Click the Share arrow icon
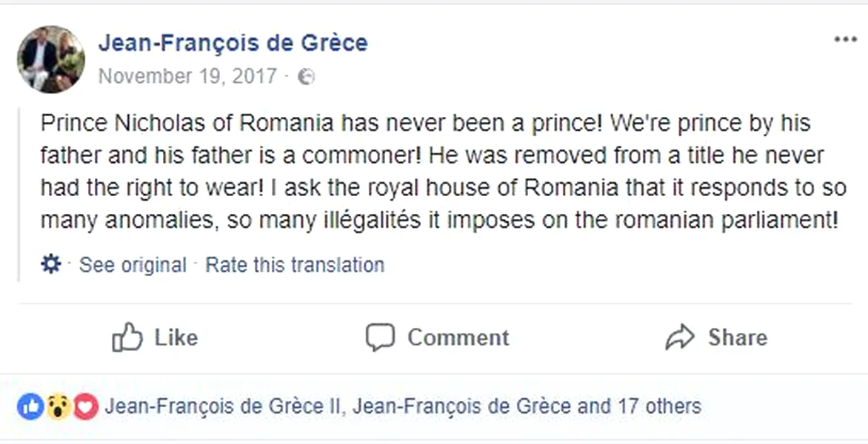Image resolution: width=868 pixels, height=444 pixels. (679, 337)
